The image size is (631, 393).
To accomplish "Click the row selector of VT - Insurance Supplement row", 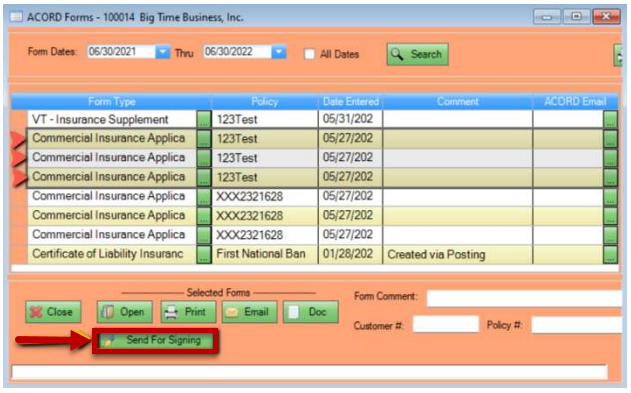I will [19, 119].
